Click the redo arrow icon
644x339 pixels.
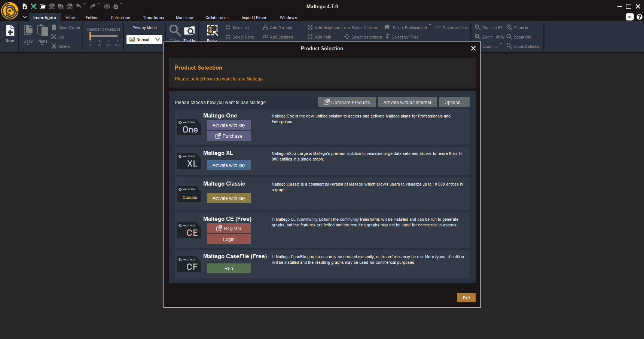(93, 6)
